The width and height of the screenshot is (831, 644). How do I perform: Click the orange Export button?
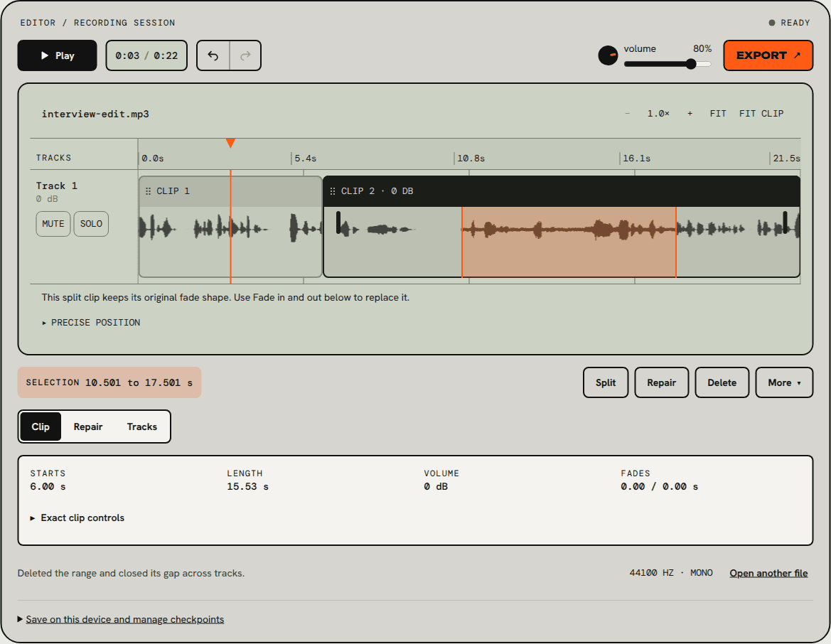click(x=768, y=55)
